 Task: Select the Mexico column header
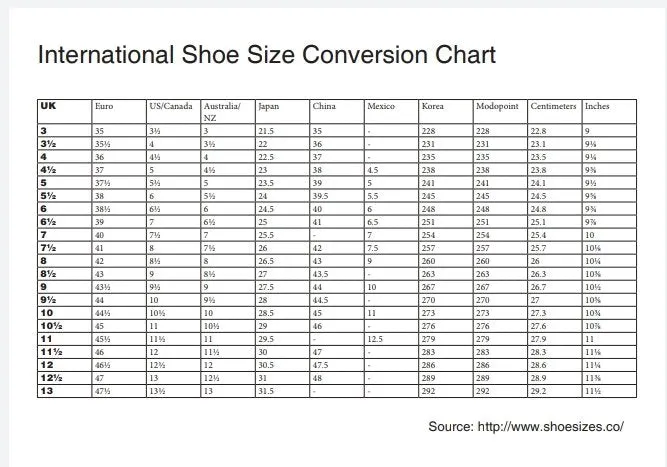tap(381, 106)
